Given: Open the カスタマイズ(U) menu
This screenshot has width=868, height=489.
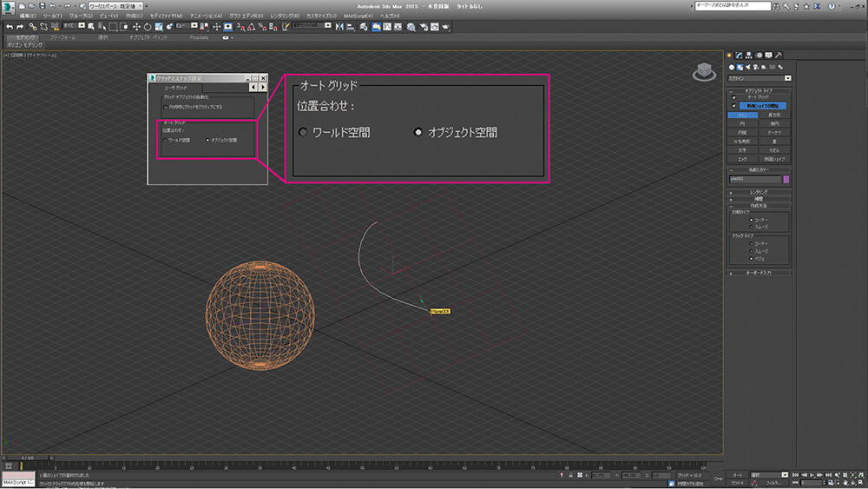Looking at the screenshot, I should (x=321, y=16).
